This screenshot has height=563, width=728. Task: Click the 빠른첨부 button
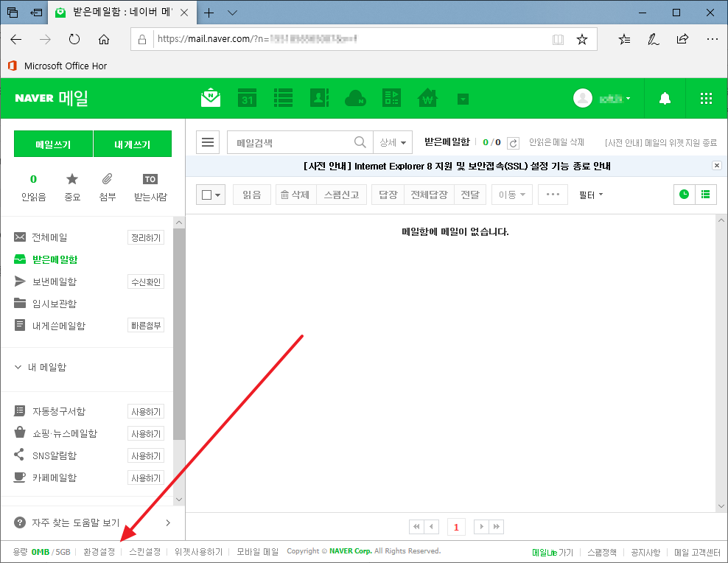pos(146,326)
